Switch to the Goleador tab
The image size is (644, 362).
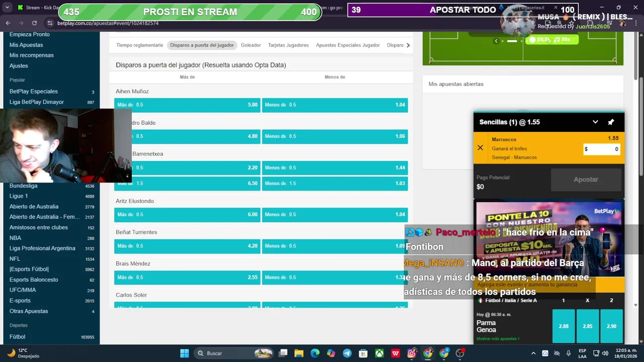[x=251, y=45]
